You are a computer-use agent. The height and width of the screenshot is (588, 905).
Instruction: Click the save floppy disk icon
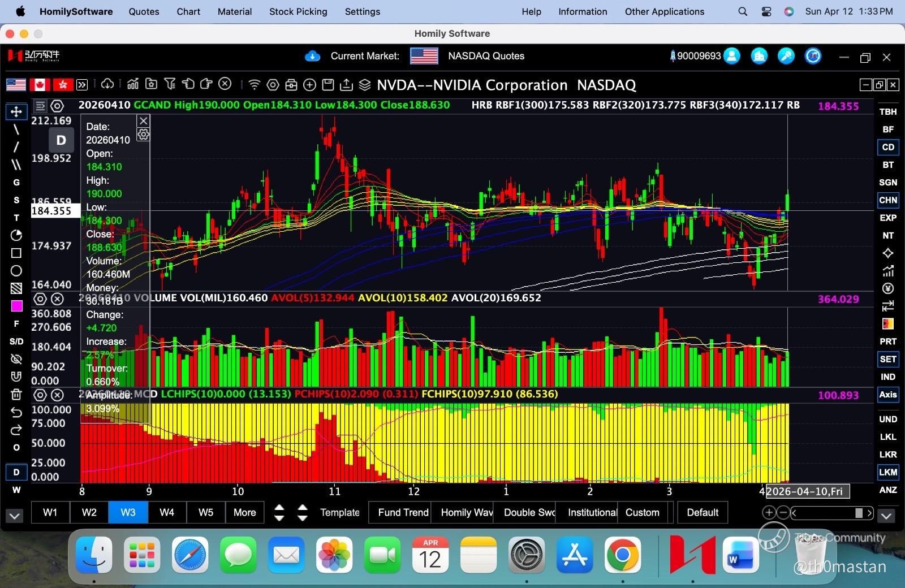pos(327,85)
